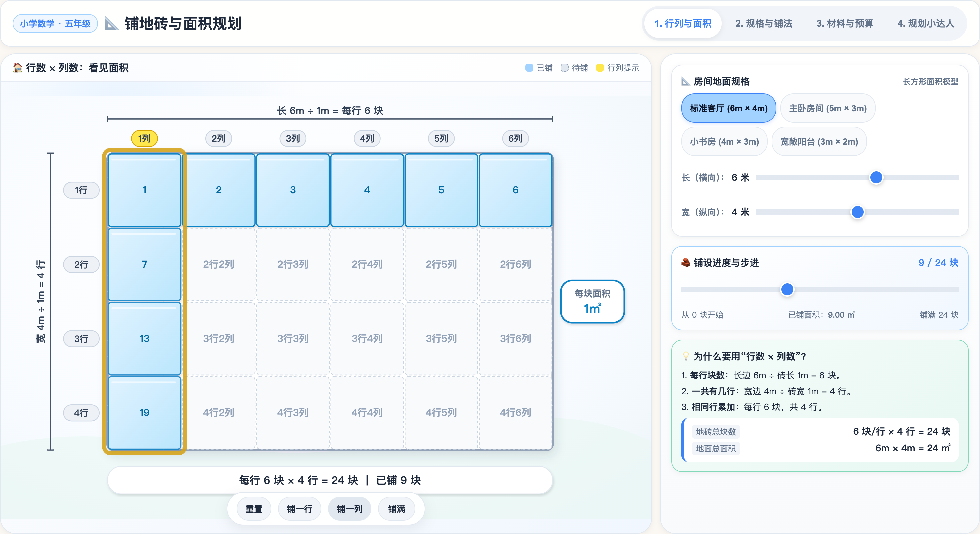Click the 地砖总块数 label

716,432
